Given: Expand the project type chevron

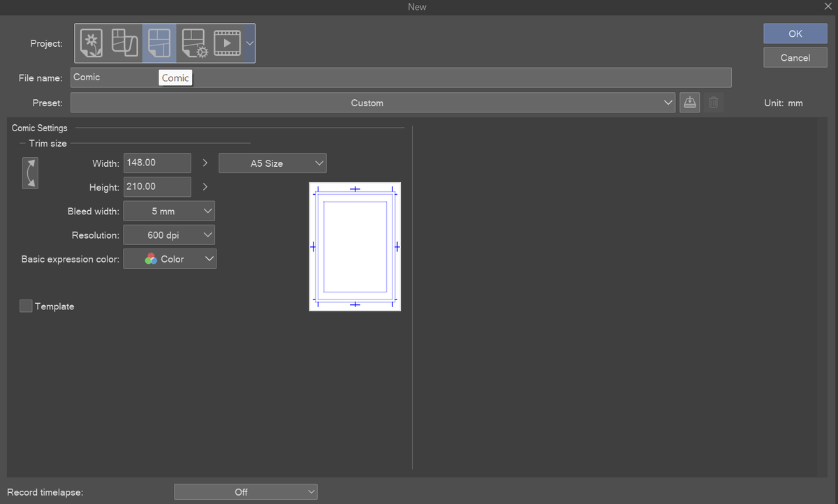Looking at the screenshot, I should 249,43.
